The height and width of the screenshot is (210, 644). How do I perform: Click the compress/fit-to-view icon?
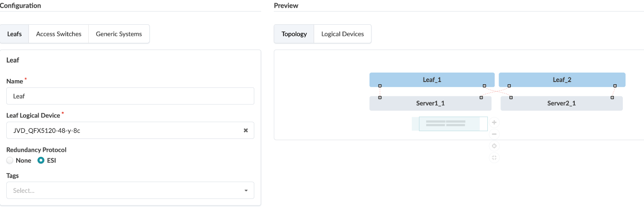(x=494, y=158)
